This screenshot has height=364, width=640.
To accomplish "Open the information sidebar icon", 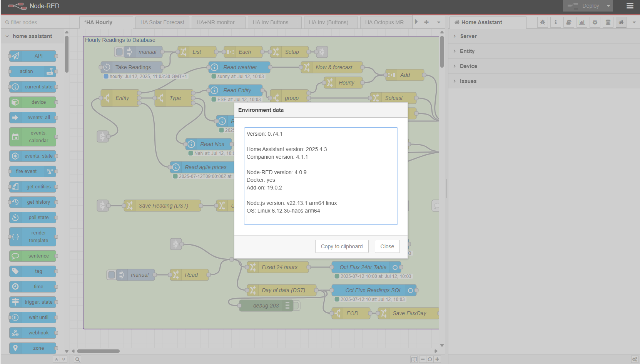I will [555, 22].
